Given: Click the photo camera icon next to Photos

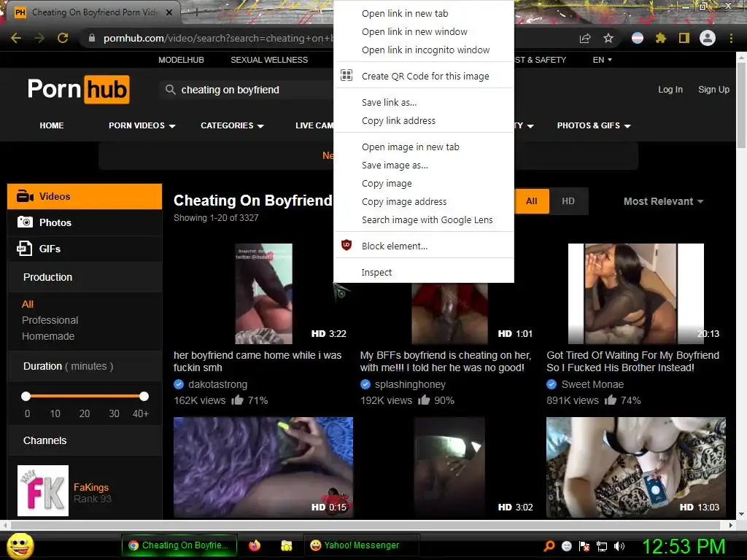Looking at the screenshot, I should (x=25, y=222).
